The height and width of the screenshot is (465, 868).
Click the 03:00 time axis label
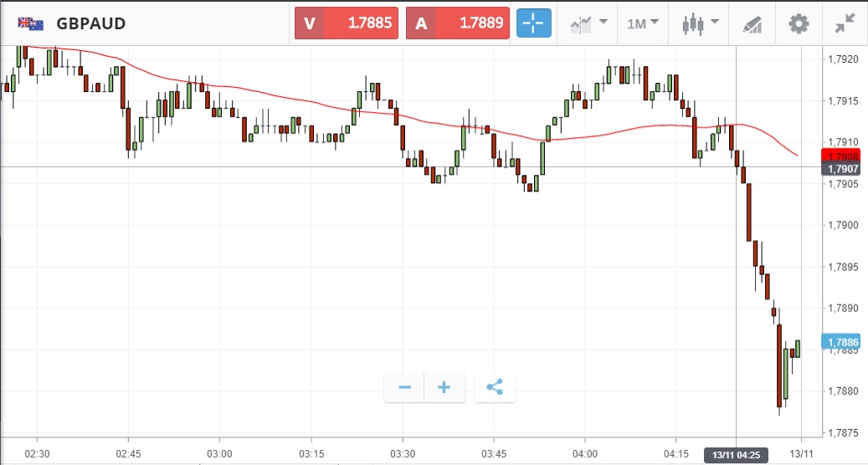click(219, 452)
